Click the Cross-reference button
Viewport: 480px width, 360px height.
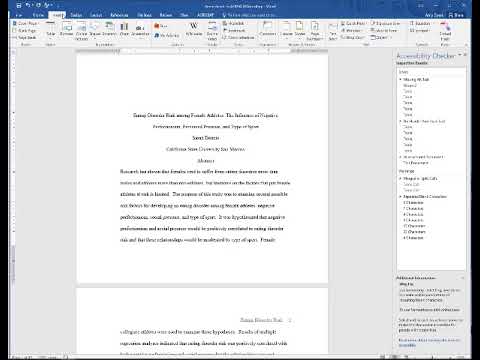(x=239, y=37)
